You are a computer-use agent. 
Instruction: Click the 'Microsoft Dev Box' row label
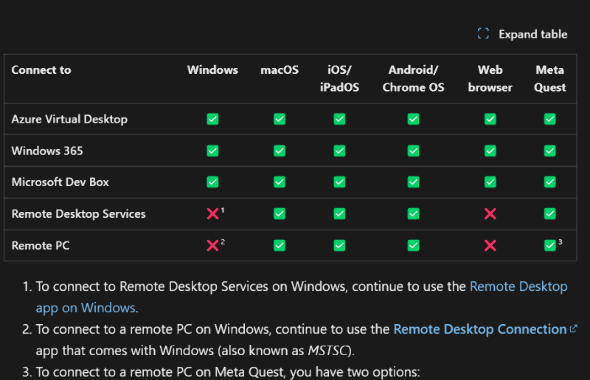60,182
